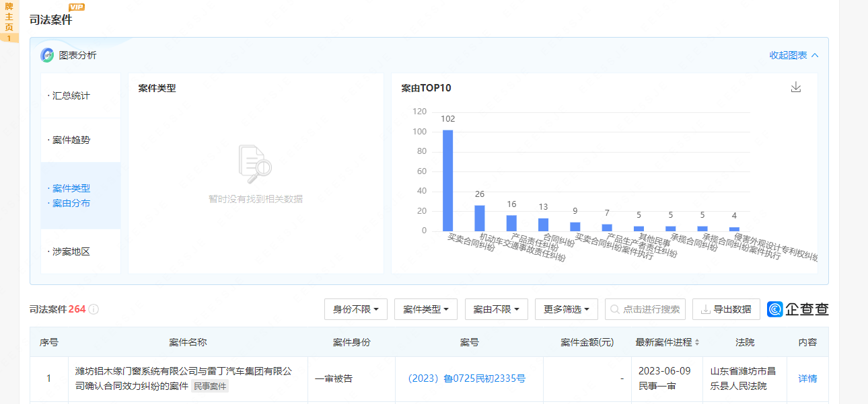
Task: Click 导出数据 button
Action: point(726,309)
